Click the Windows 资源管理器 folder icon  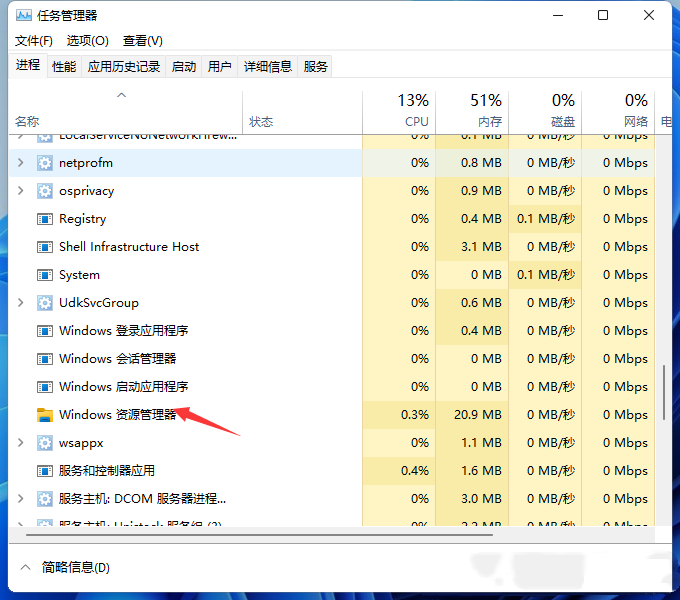(45, 415)
